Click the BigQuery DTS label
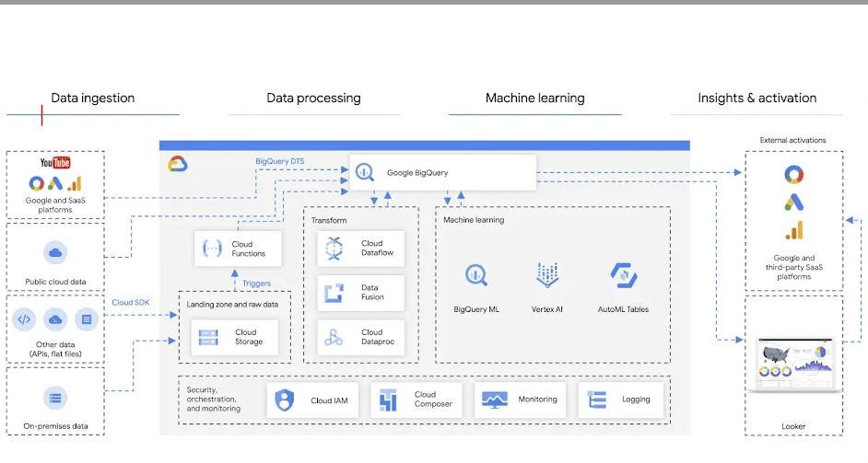 (x=279, y=161)
